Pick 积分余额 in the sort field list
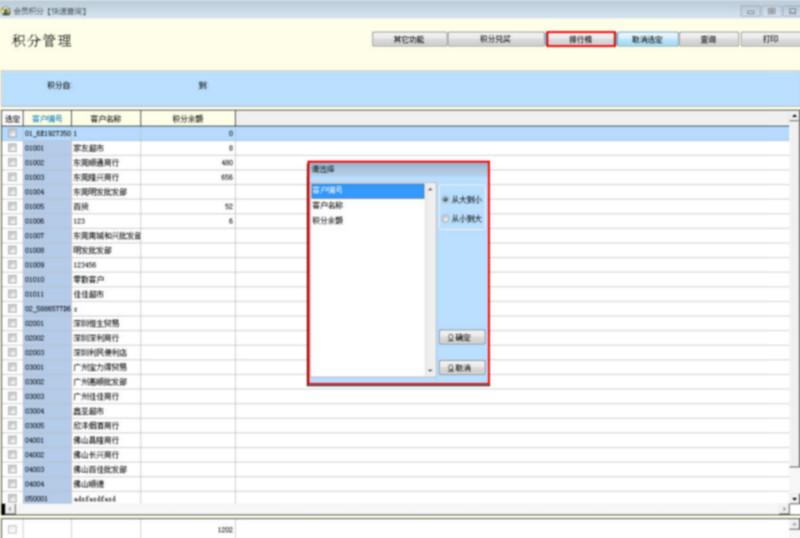 pyautogui.click(x=329, y=220)
